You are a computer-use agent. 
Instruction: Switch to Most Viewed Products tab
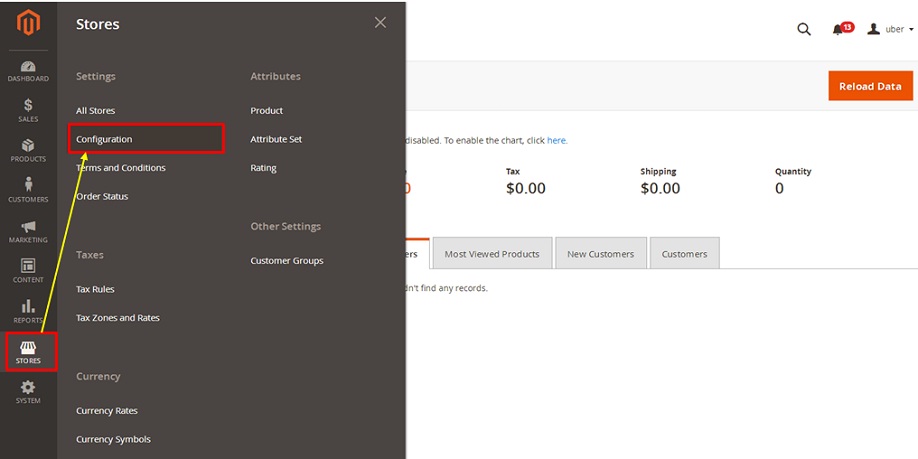point(492,254)
